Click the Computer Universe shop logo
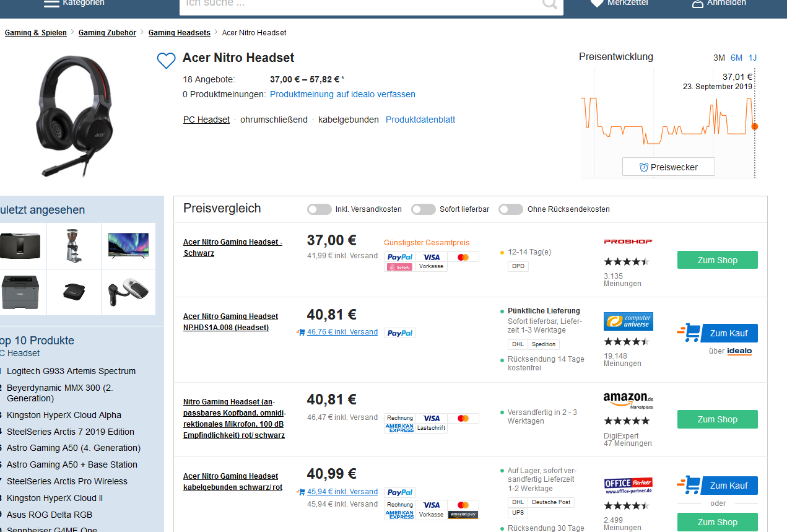This screenshot has width=787, height=532. pos(628,321)
